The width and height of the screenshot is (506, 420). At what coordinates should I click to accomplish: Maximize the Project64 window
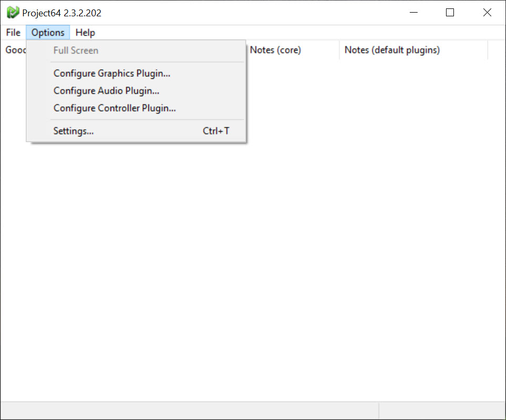[x=450, y=13]
